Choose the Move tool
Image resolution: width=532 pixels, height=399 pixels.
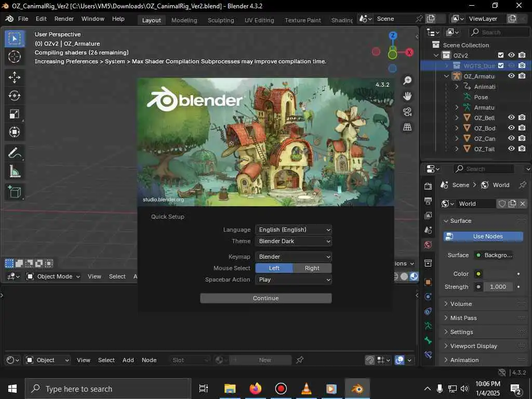14,77
